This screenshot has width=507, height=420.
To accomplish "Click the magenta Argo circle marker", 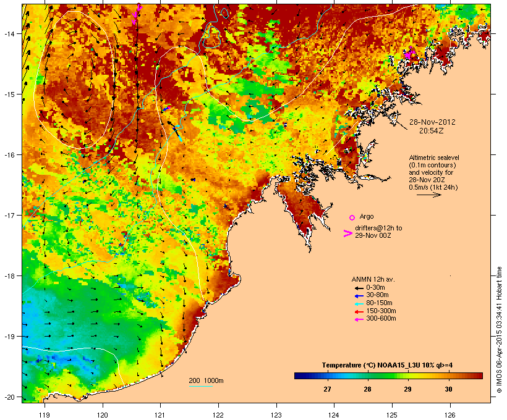I will [352, 218].
